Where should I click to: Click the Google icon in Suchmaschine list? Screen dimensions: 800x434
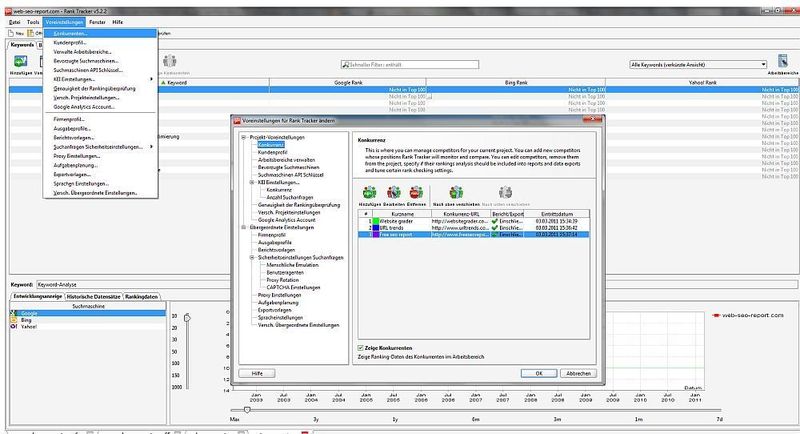14,313
